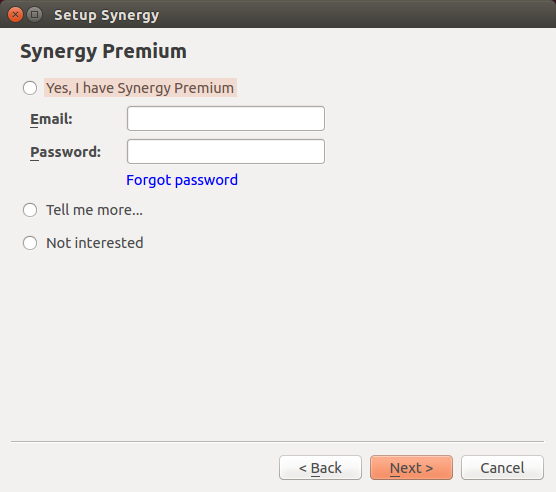Click the "Not interested" label text
556x492 pixels.
(x=95, y=243)
